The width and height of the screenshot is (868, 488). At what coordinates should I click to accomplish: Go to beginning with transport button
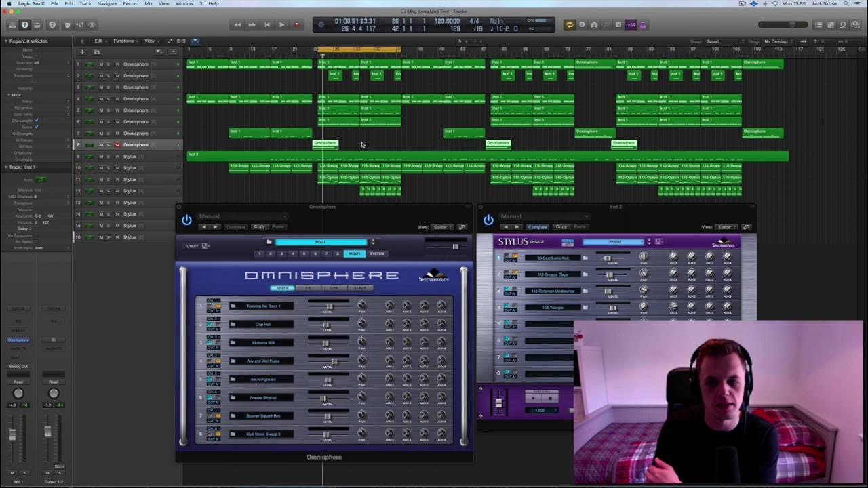[x=267, y=25]
